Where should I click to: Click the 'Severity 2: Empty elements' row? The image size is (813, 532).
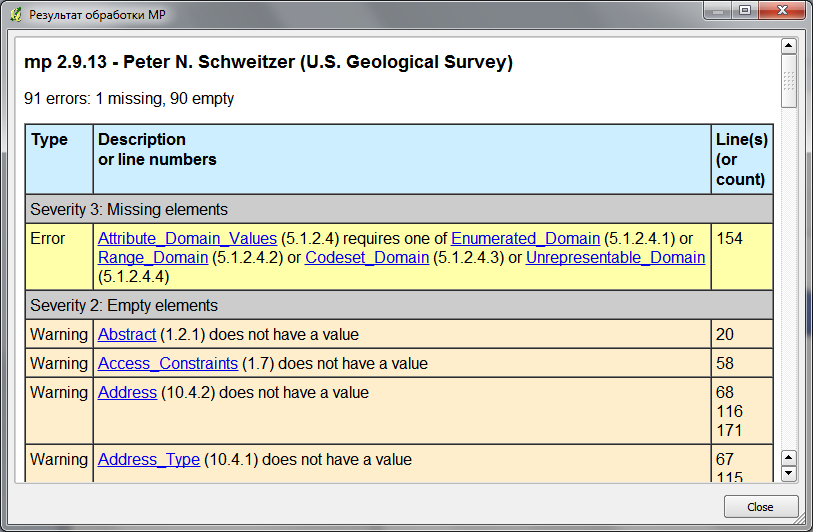pyautogui.click(x=399, y=305)
